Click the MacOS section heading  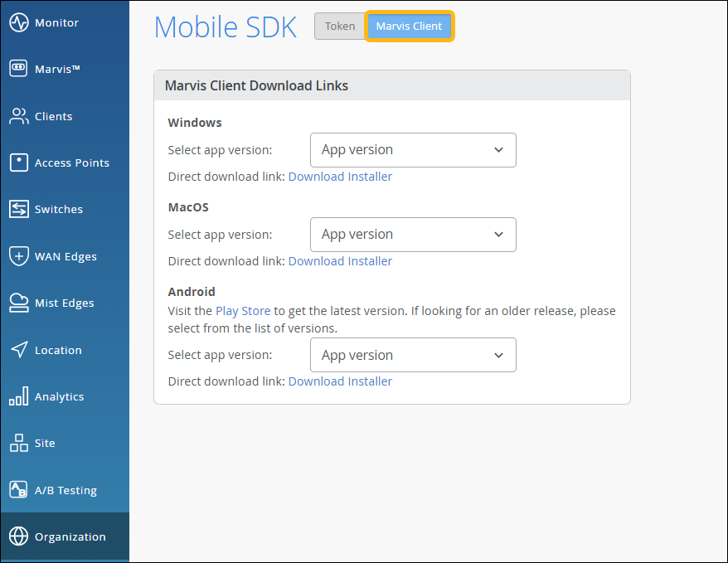coord(188,207)
